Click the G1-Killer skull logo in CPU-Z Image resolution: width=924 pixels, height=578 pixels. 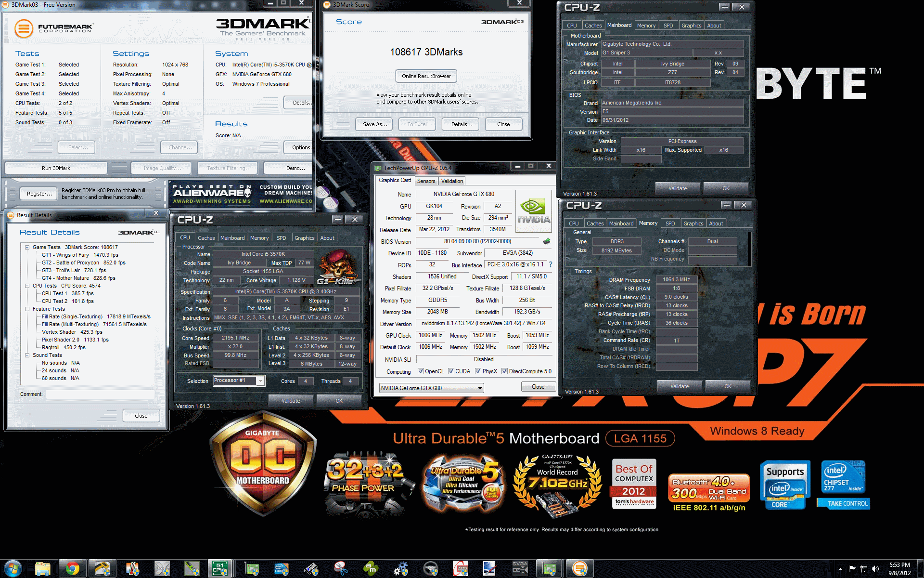click(338, 267)
